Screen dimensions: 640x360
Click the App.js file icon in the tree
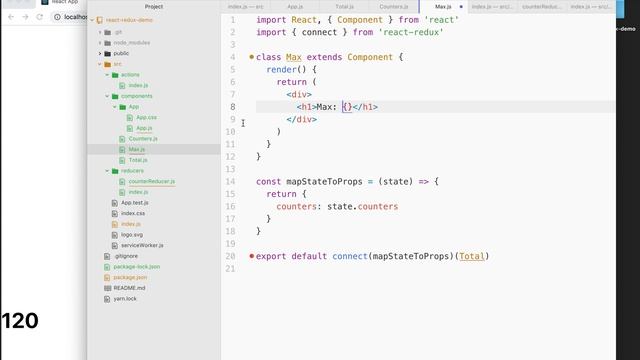[x=130, y=128]
